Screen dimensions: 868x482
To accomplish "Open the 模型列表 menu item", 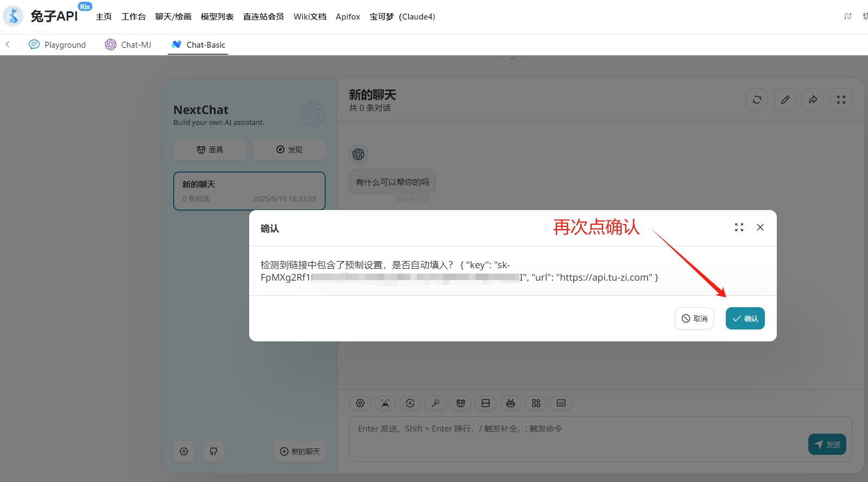I will tap(217, 17).
